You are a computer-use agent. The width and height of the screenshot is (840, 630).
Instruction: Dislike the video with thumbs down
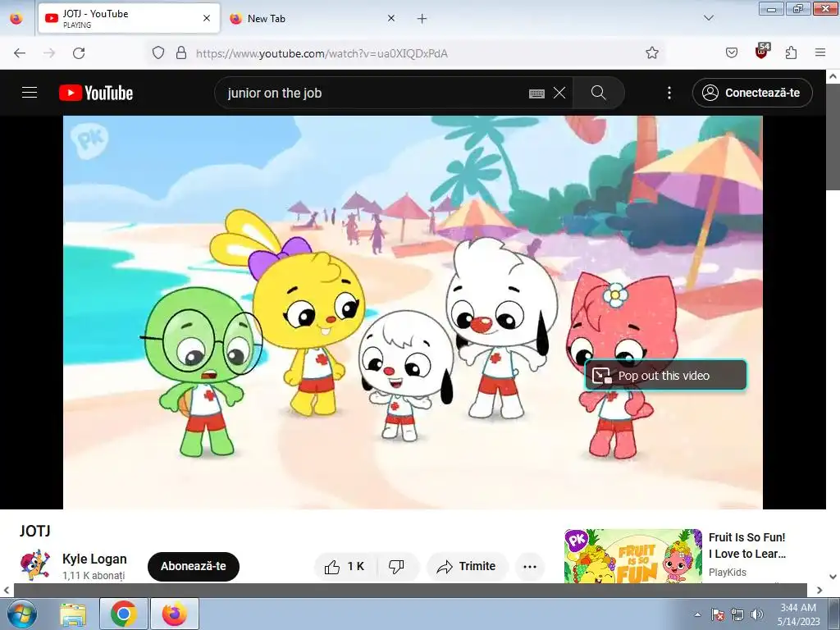tap(396, 566)
